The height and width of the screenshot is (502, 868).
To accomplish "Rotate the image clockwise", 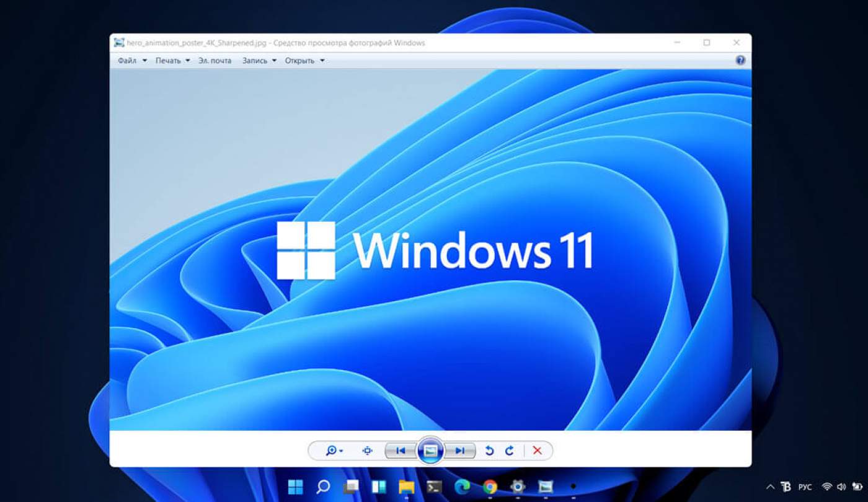I will tap(510, 451).
